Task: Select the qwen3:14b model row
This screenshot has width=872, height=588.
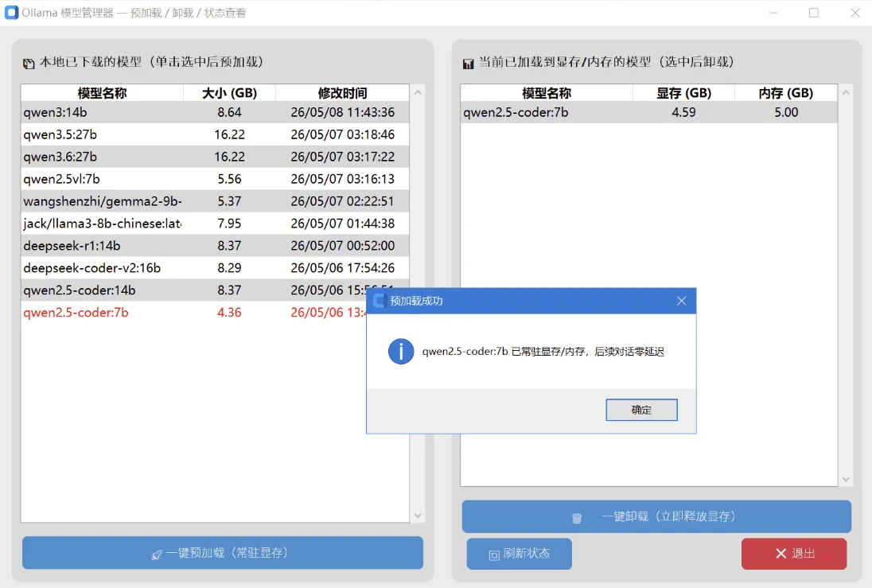Action: pyautogui.click(x=216, y=112)
